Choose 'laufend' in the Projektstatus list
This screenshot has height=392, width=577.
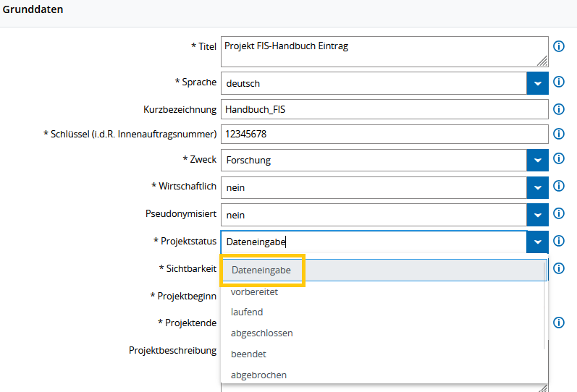click(x=247, y=312)
